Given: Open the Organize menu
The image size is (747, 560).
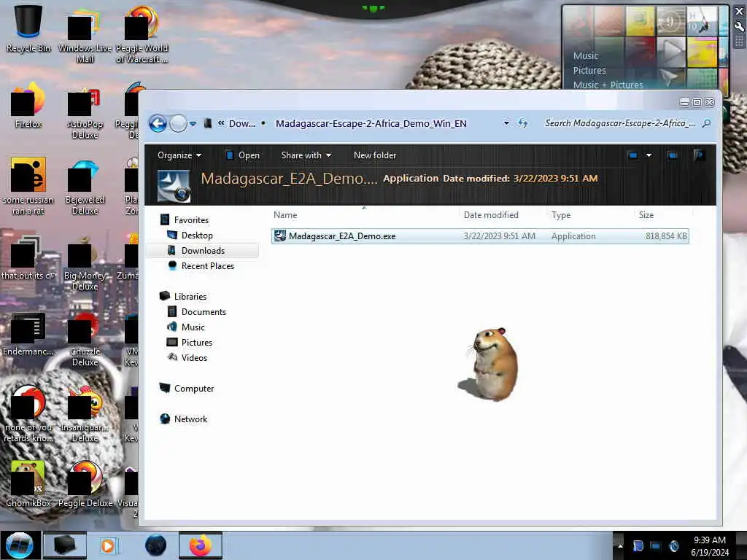Looking at the screenshot, I should [179, 155].
